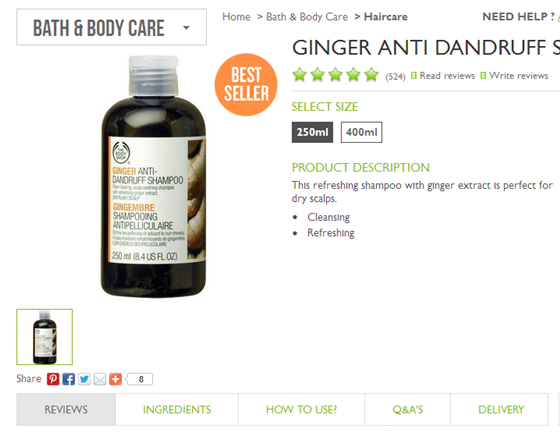Share product on Pinterest

53,379
